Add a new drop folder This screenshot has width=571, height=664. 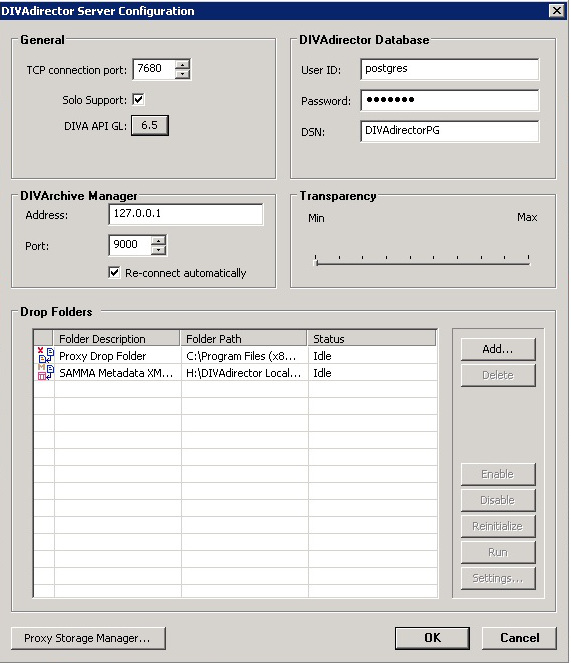(498, 349)
